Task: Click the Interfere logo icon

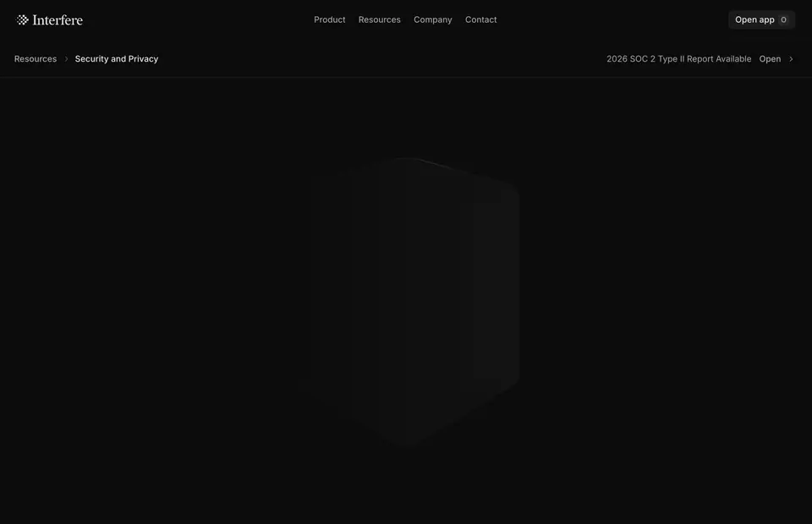Action: click(22, 19)
